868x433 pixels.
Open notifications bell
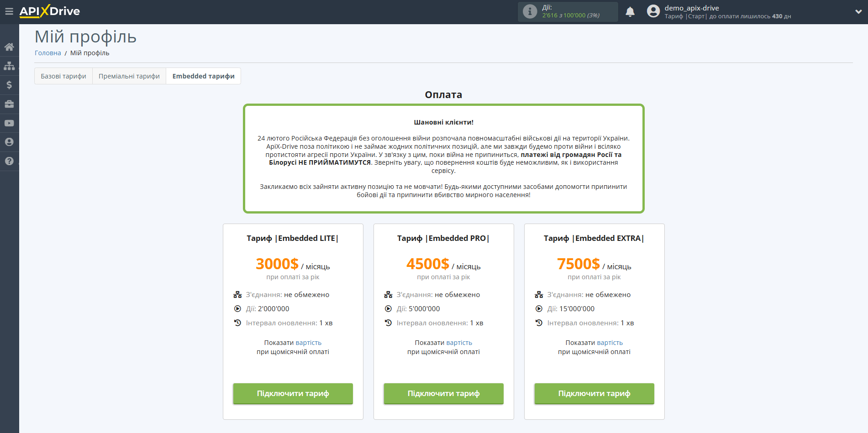click(630, 12)
